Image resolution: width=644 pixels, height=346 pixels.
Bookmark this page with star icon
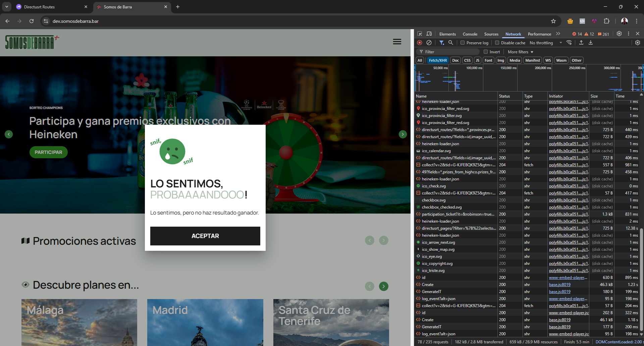[553, 21]
